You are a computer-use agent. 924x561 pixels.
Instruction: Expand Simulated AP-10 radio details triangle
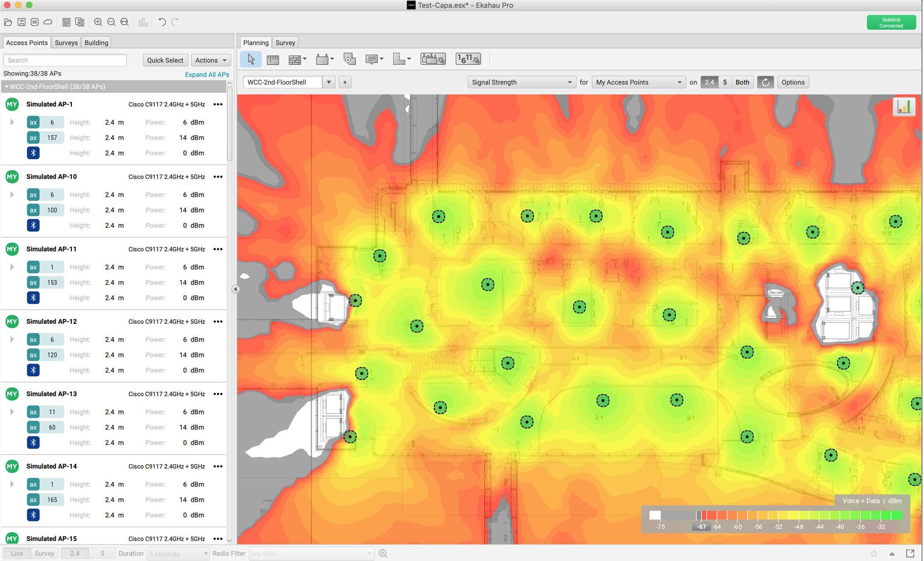pos(12,195)
